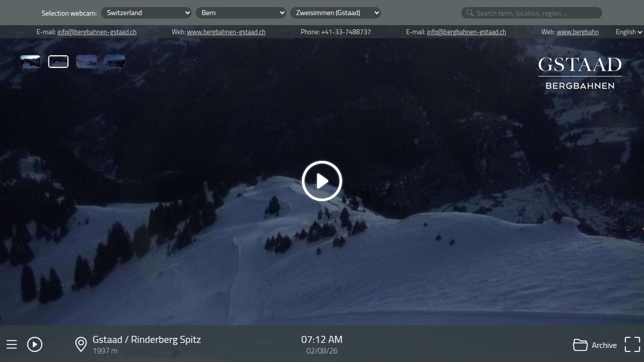Click the search term input field
The width and height of the screenshot is (644, 362).
pyautogui.click(x=536, y=13)
